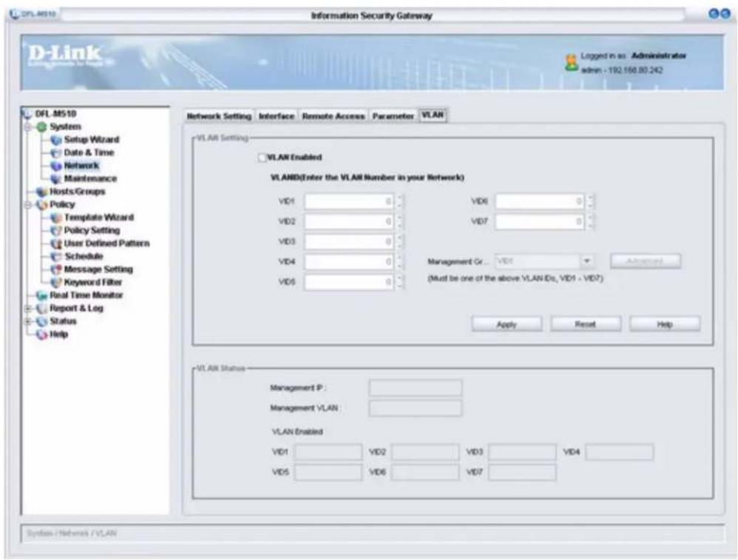Click the title bar application icon
The height and width of the screenshot is (560, 738).
click(x=15, y=14)
